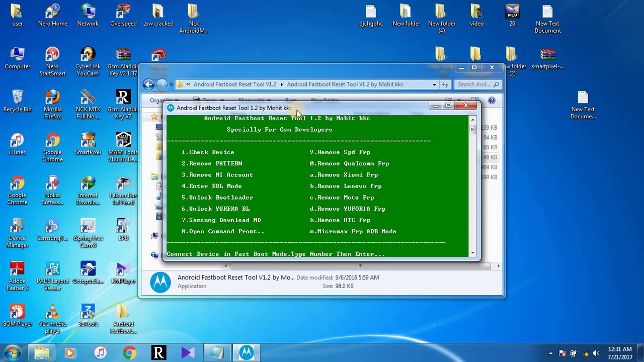644x362 pixels.
Task: Expand breadcrumb arrow after Reset Tool V1.2
Action: [281, 84]
